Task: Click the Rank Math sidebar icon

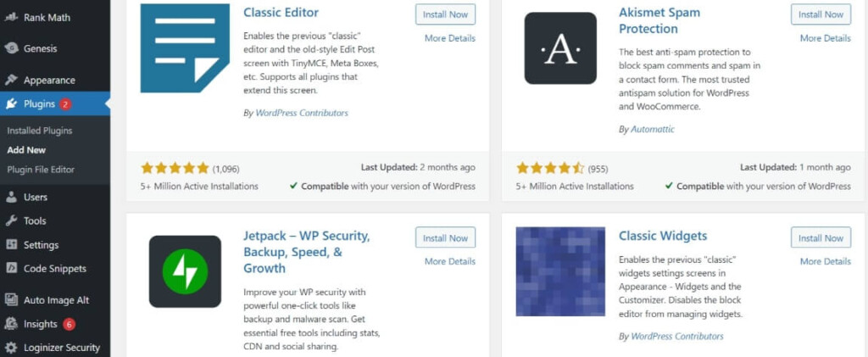Action: tap(11, 17)
